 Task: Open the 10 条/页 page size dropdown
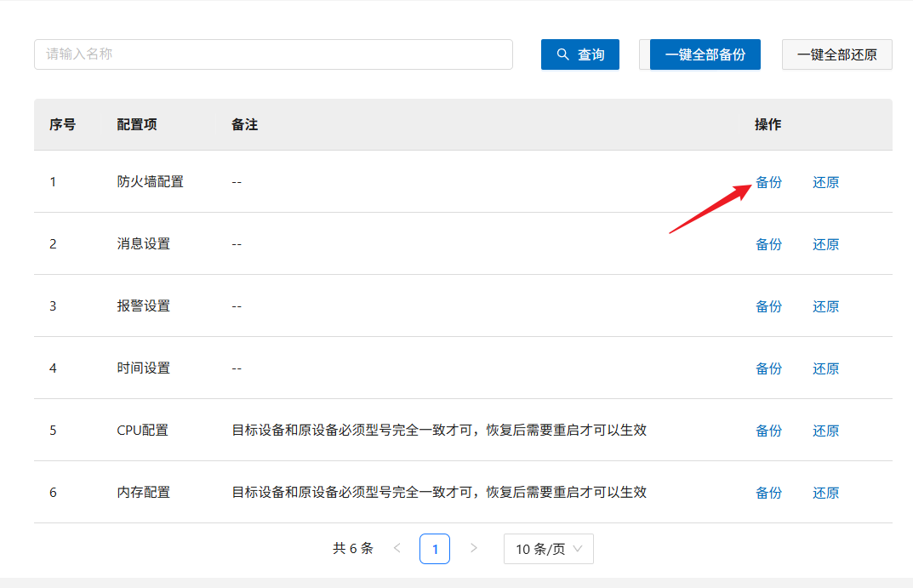[548, 549]
